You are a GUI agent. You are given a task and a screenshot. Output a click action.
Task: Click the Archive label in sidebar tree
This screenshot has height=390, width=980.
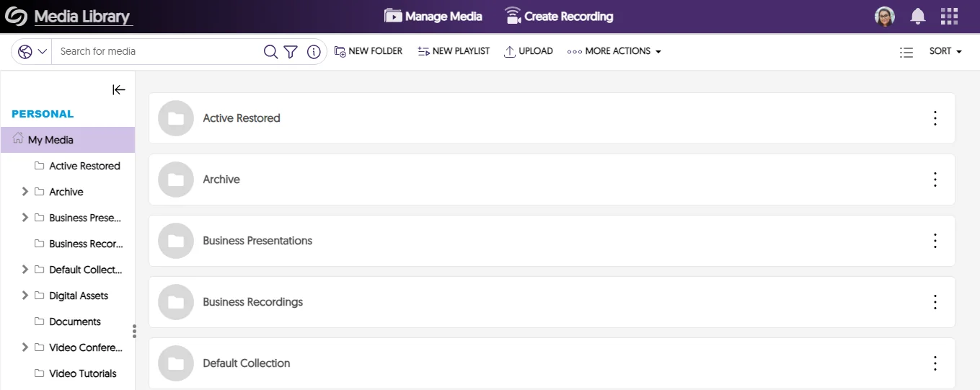coord(66,192)
